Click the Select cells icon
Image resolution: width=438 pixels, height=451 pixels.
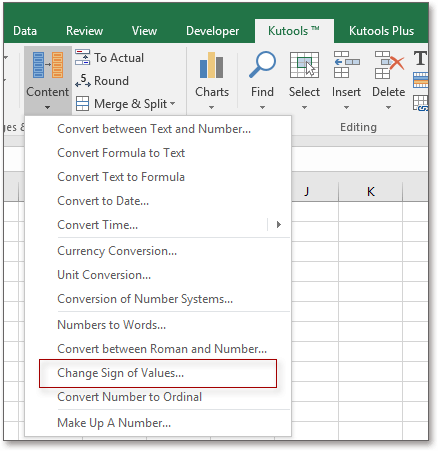point(304,65)
